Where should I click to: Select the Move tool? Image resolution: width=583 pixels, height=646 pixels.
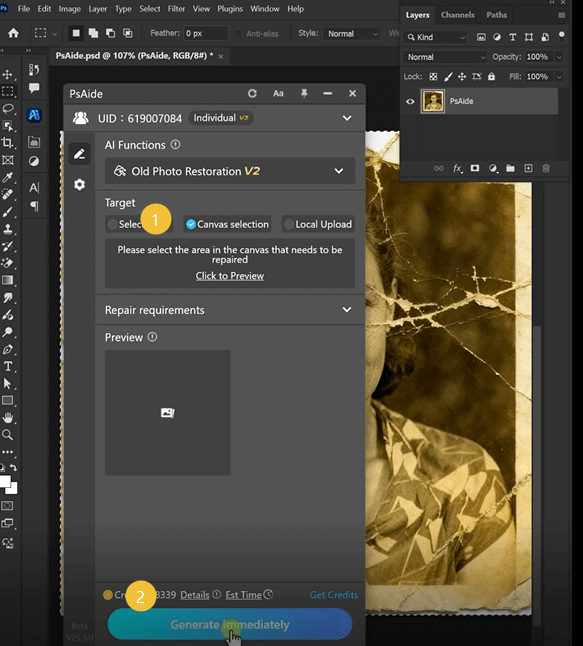[x=7, y=74]
